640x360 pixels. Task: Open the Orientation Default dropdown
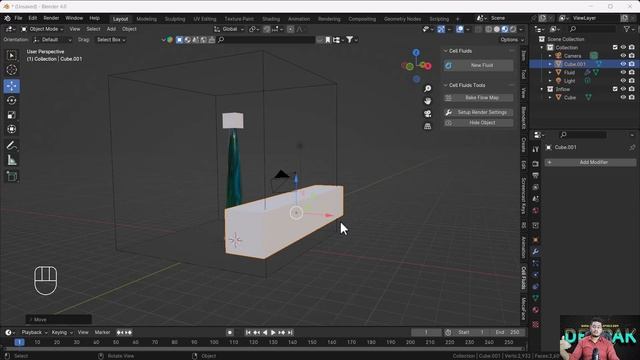[52, 40]
